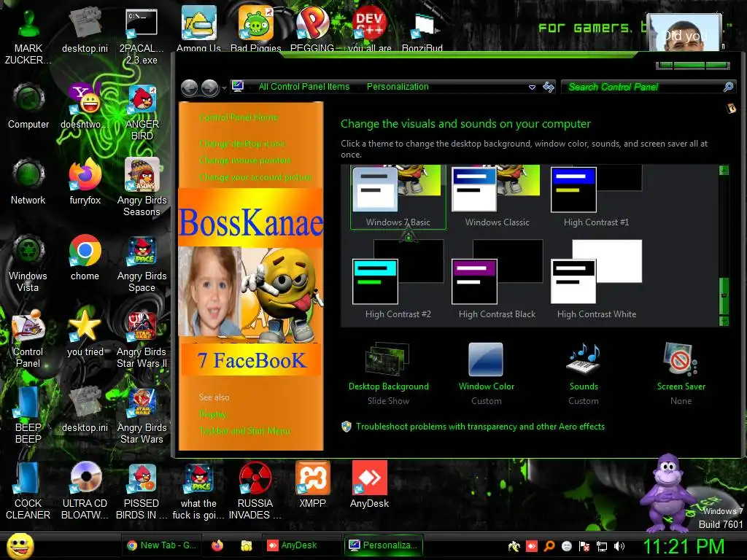Open Change mouse pointers link
Image resolution: width=747 pixels, height=560 pixels.
[245, 160]
